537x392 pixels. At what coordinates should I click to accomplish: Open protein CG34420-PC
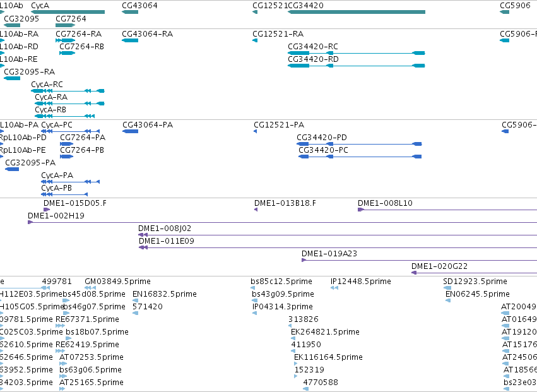coord(324,150)
